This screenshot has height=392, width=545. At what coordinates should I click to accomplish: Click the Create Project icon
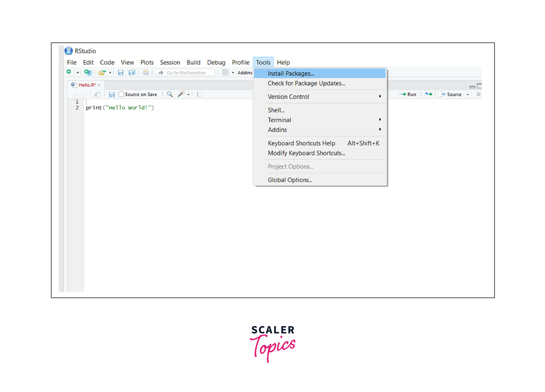click(88, 72)
